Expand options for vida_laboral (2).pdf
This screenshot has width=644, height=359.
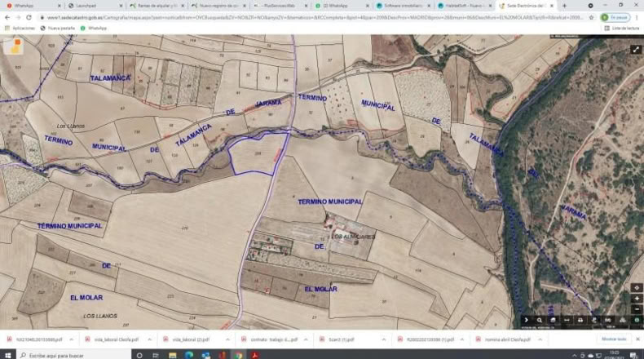pyautogui.click(x=227, y=339)
